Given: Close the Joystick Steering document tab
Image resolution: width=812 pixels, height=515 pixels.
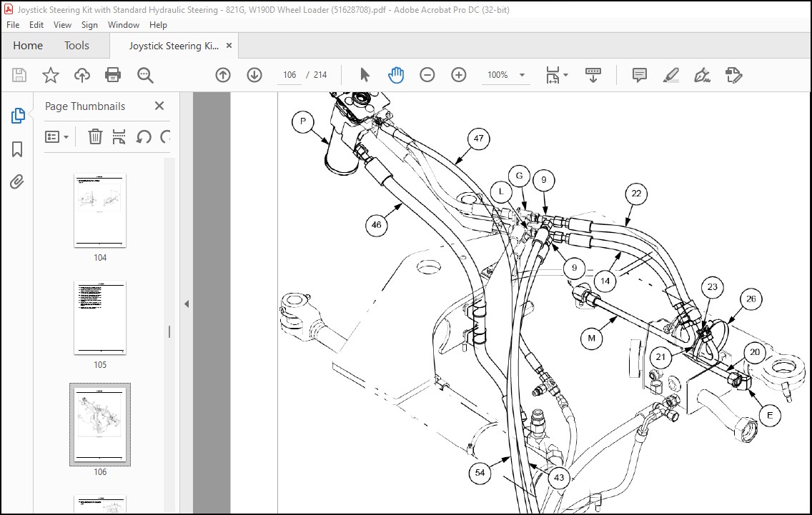Looking at the screenshot, I should pos(229,46).
